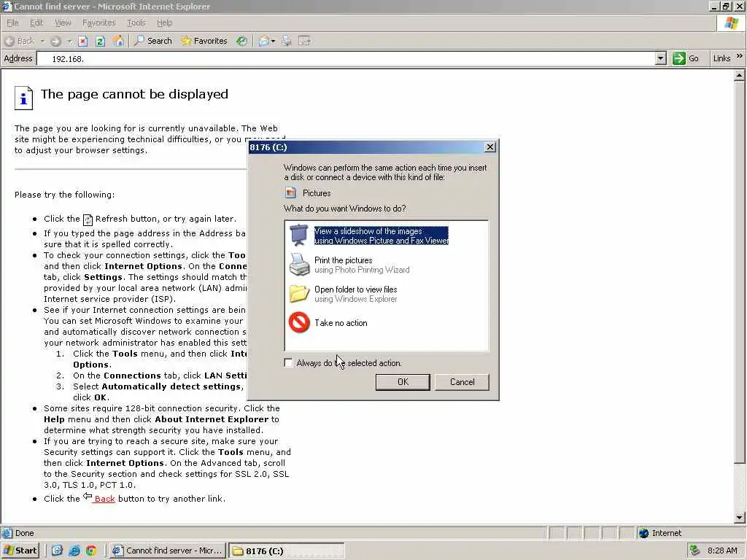
Task: Click inside the Address input field
Action: [346, 58]
